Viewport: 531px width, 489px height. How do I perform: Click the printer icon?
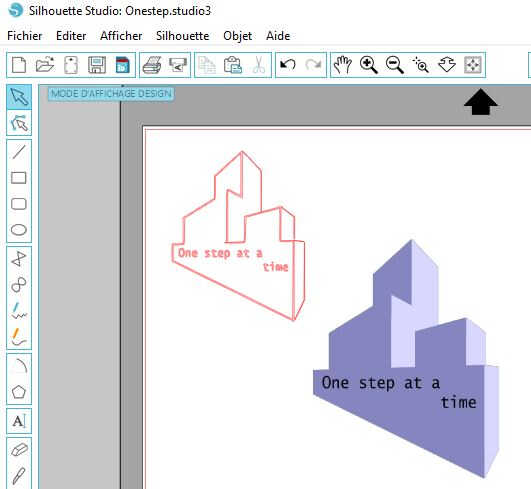(x=152, y=65)
